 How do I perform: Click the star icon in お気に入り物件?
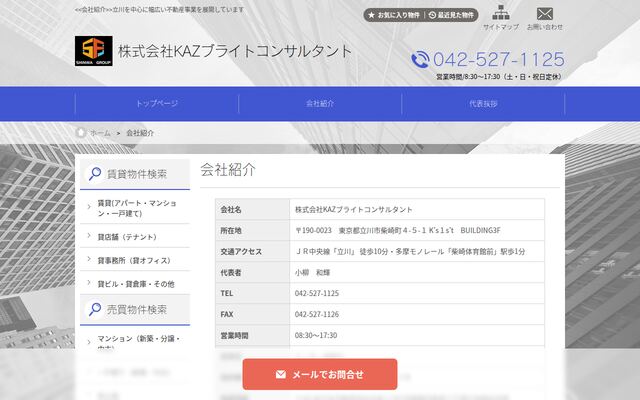371,15
